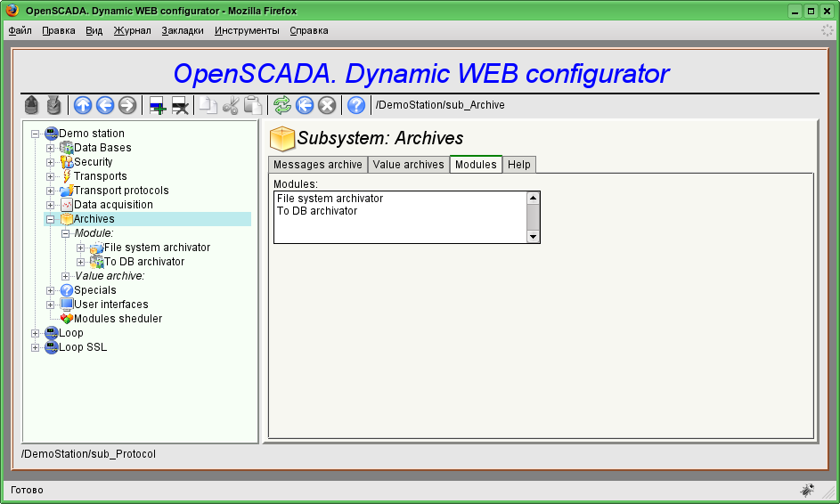Expand the Security tree node
This screenshot has width=840, height=504.
[x=51, y=162]
